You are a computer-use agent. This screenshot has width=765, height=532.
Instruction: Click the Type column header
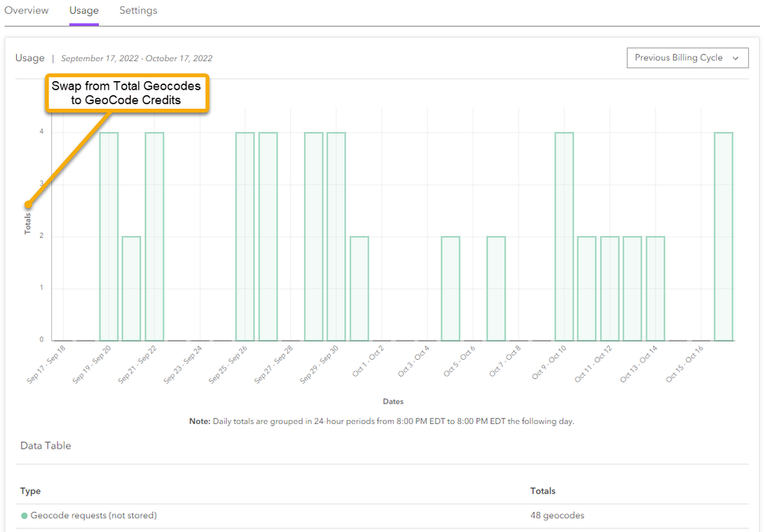coord(31,491)
